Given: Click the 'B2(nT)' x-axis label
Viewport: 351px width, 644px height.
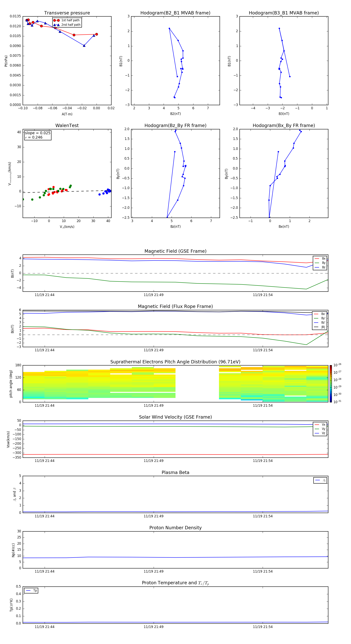Looking at the screenshot, I should point(175,114).
